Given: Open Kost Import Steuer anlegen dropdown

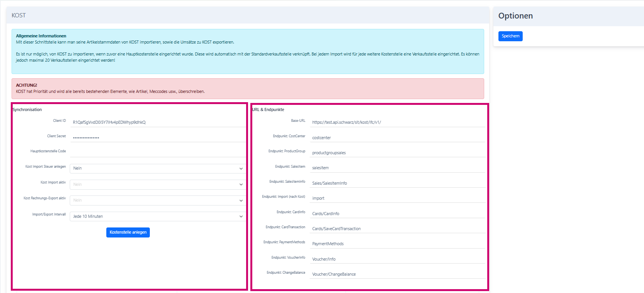Looking at the screenshot, I should 158,168.
